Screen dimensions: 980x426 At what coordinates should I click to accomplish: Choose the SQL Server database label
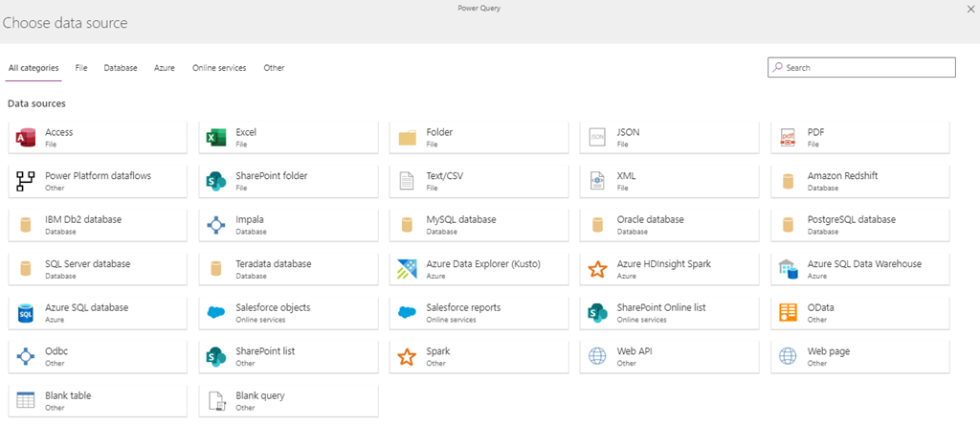[87, 263]
